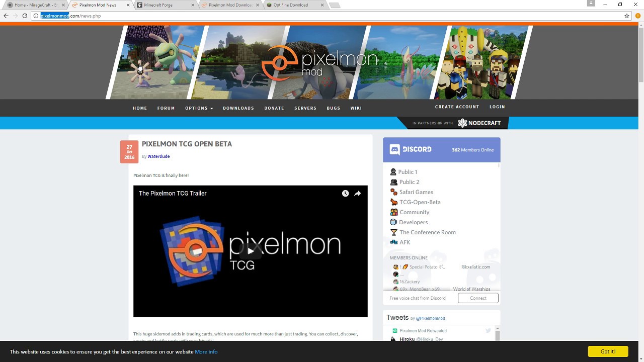Play the Pixelmon TCG Trailer video

(251, 251)
